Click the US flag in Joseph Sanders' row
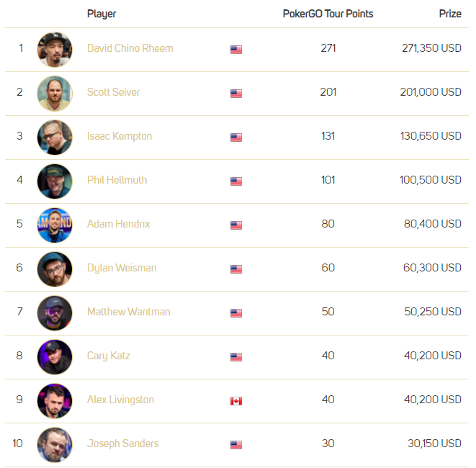The image size is (476, 468). click(236, 444)
